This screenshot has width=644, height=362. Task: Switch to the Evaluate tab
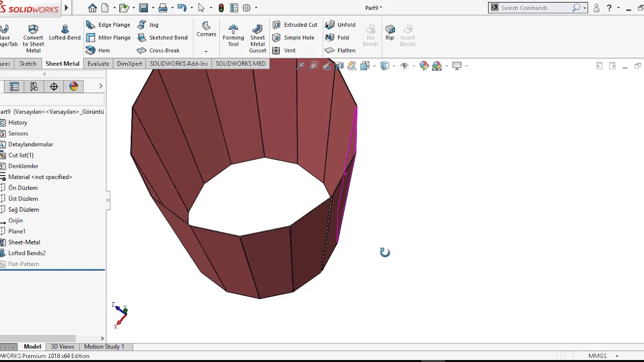pos(98,64)
